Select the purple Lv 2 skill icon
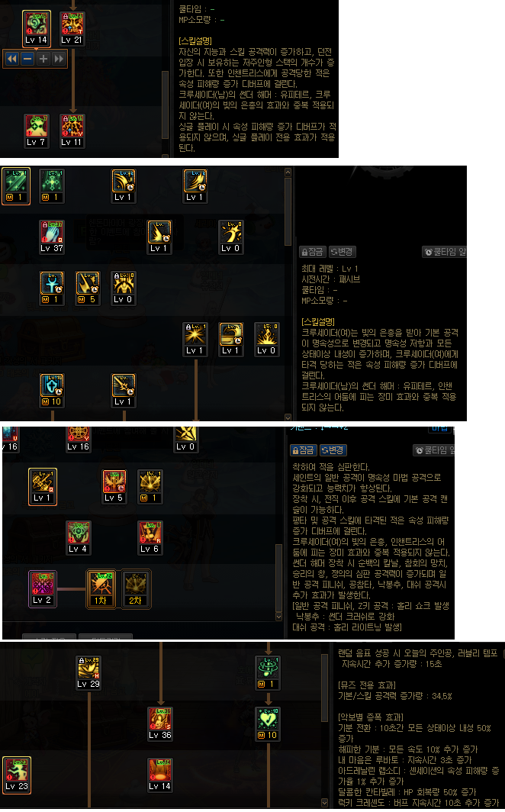The width and height of the screenshot is (505, 812). pyautogui.click(x=43, y=589)
